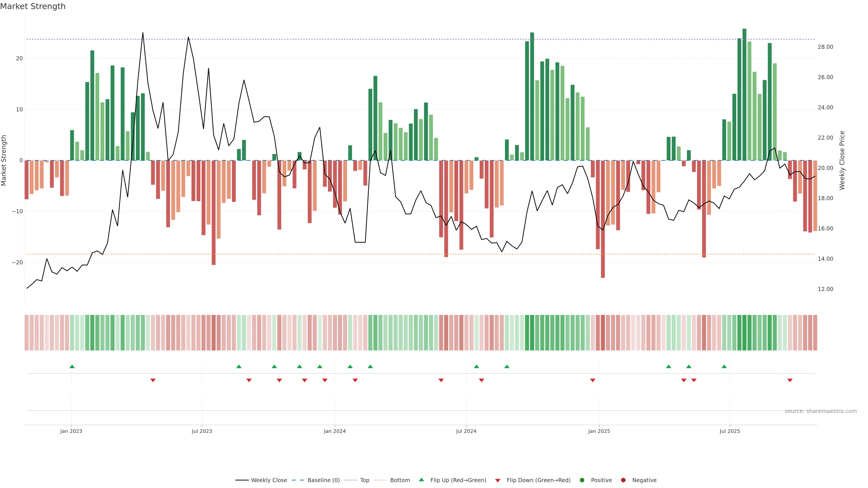The height and width of the screenshot is (488, 868).
Task: Click the dark green heatmap strip segment
Action: tap(744, 333)
